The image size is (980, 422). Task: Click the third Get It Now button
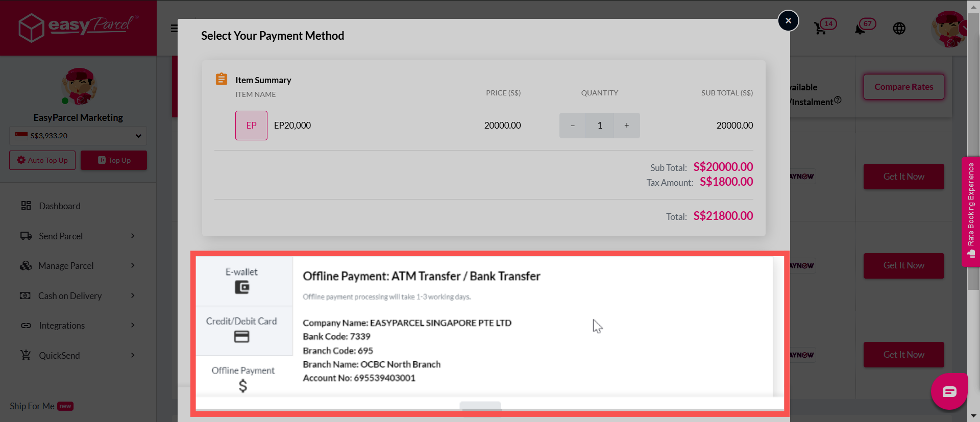(903, 355)
